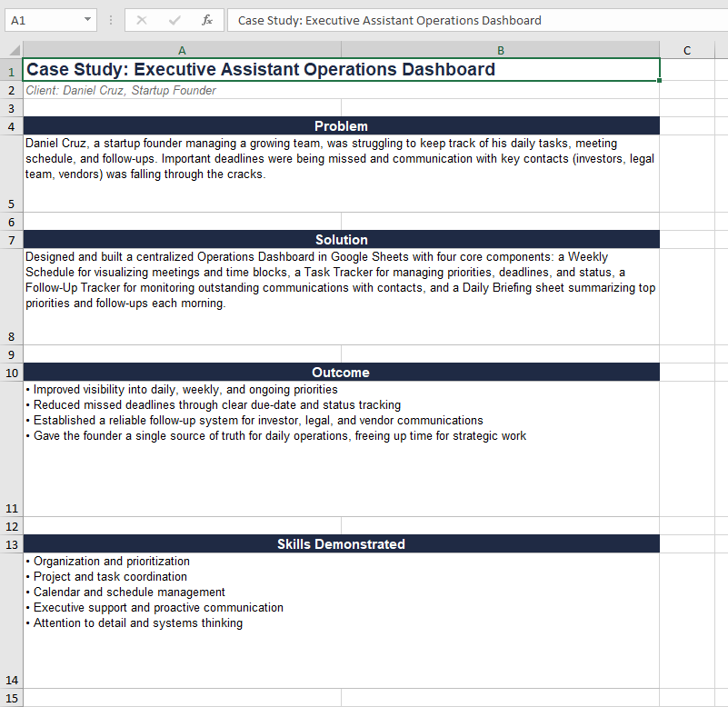Select row 7 header

[11, 240]
